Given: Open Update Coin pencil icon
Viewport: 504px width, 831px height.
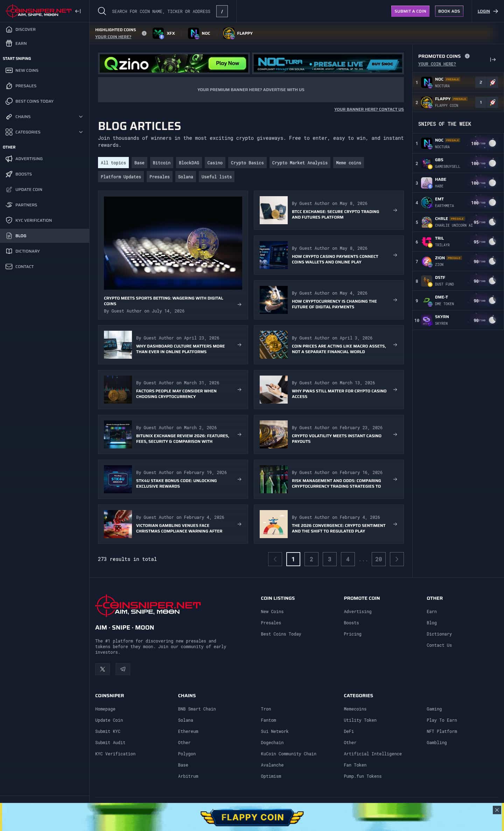Looking at the screenshot, I should pos(9,190).
